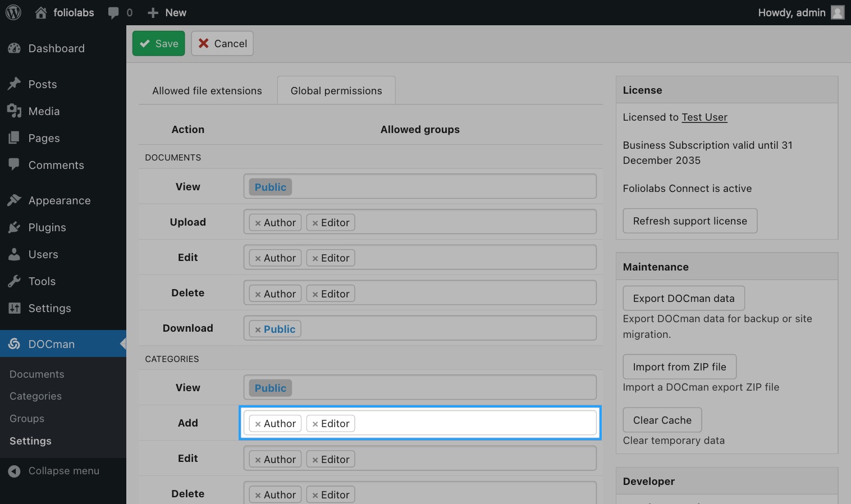Select the Global permissions tab
This screenshot has height=504, width=851.
[336, 91]
